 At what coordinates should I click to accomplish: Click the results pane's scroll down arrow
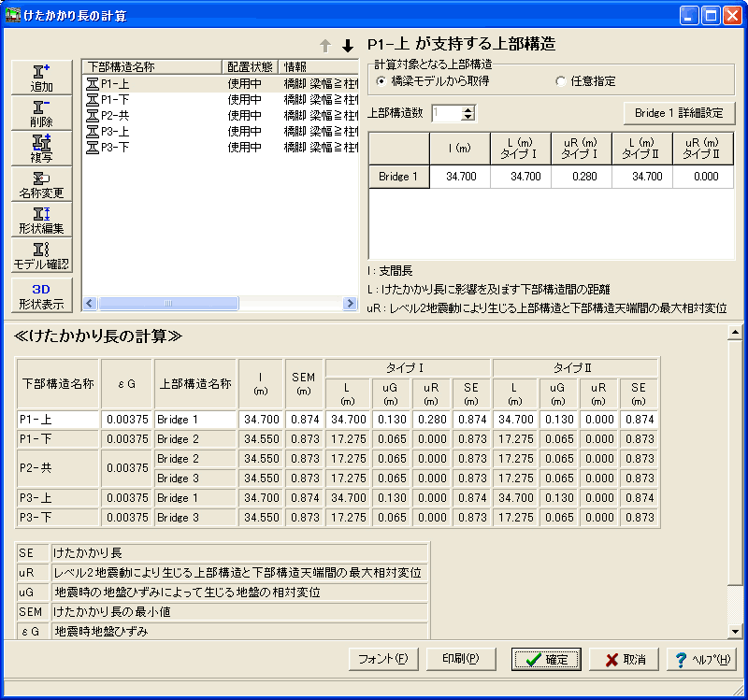pos(735,632)
